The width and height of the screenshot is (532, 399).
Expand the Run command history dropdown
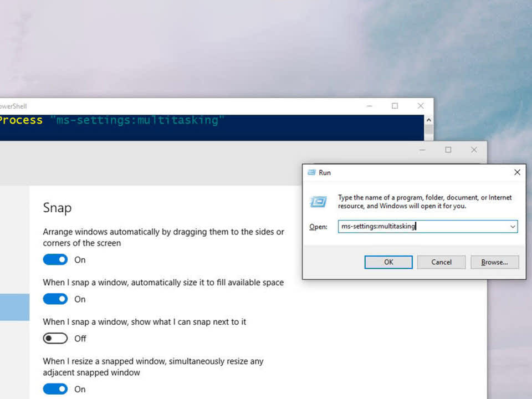tap(513, 227)
